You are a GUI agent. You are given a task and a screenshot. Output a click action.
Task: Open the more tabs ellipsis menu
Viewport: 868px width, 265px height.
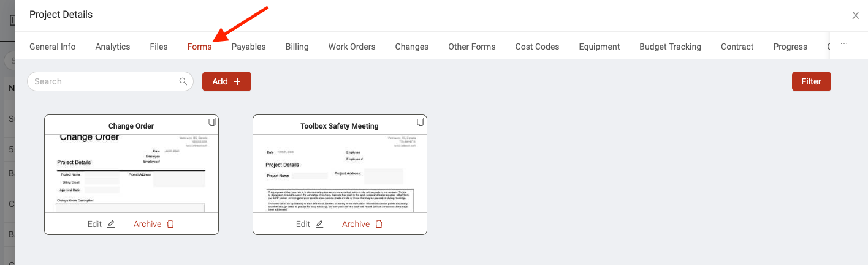(844, 44)
